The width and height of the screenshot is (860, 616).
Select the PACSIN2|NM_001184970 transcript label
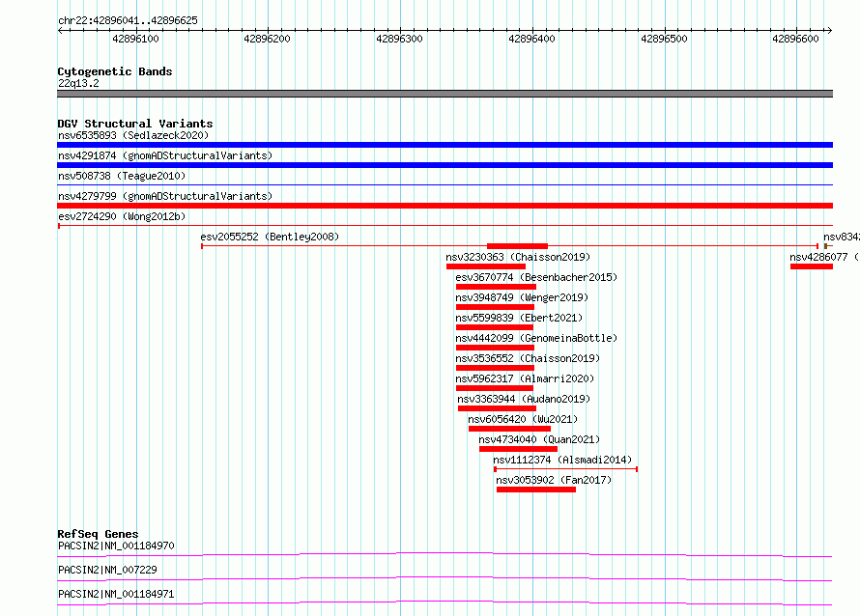pos(116,546)
